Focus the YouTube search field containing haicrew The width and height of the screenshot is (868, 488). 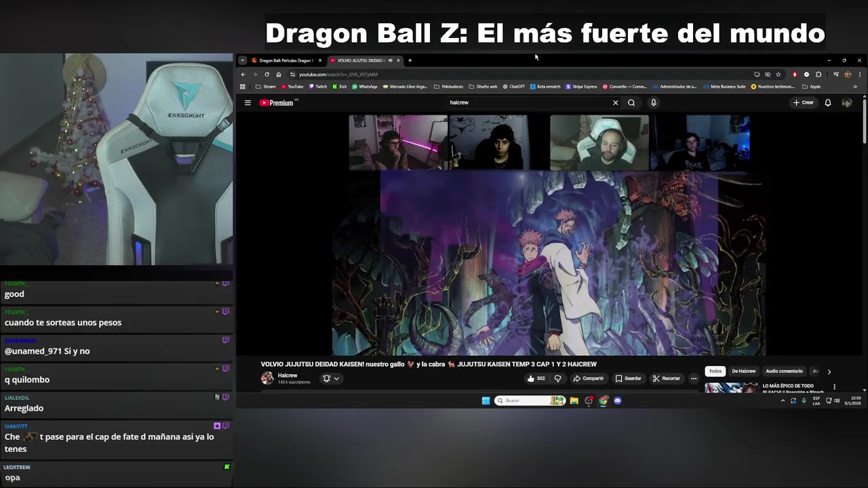coord(529,103)
